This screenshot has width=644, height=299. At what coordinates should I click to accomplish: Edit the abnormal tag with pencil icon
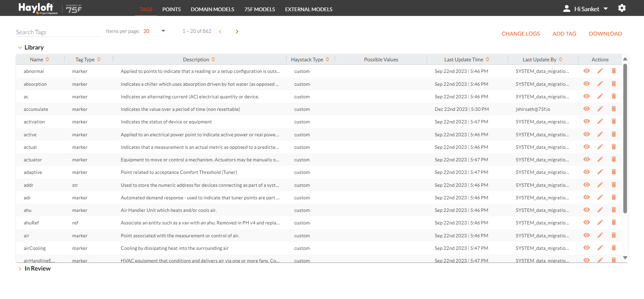tap(600, 71)
